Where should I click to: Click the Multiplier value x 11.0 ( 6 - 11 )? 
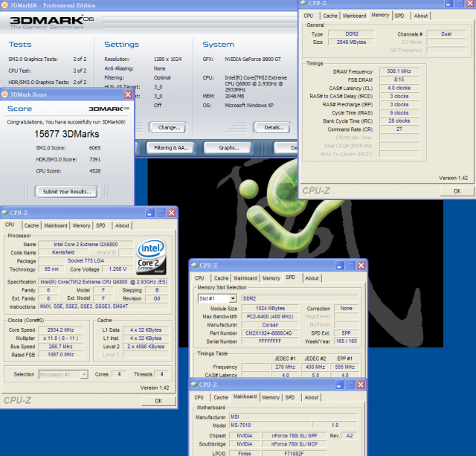tap(61, 338)
